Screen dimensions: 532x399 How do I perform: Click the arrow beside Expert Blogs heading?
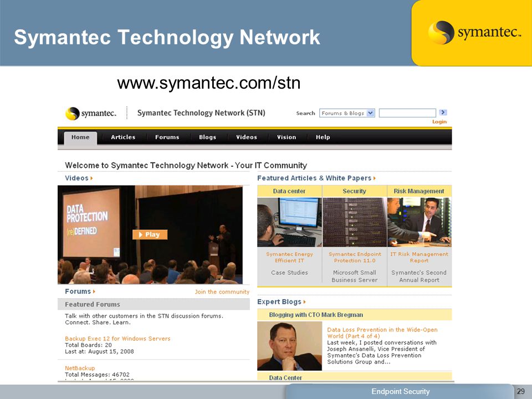(305, 302)
